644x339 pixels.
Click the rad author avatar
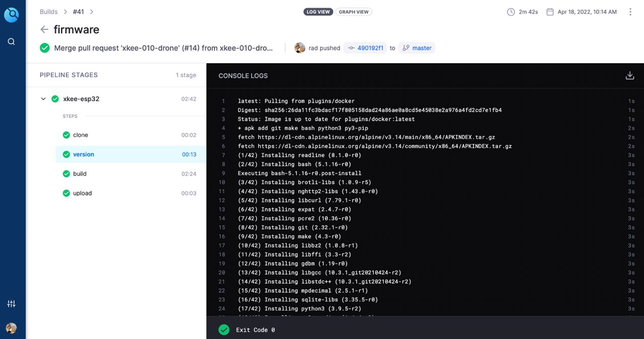click(300, 48)
